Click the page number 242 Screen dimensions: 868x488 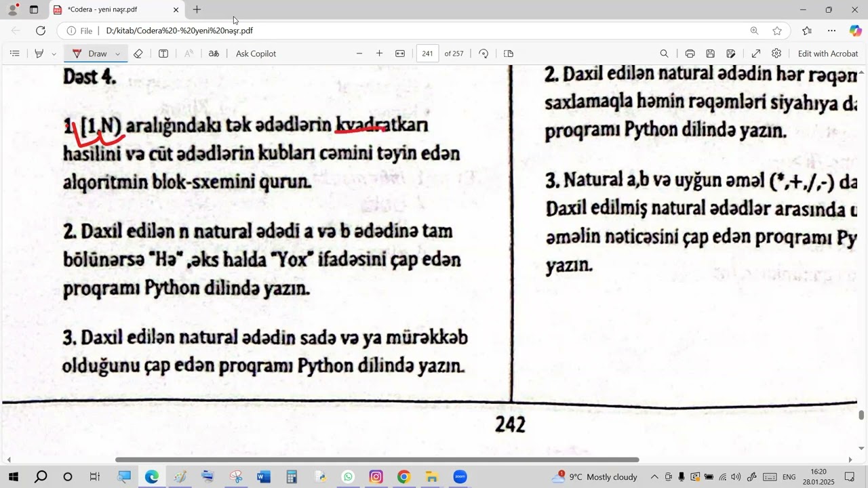pyautogui.click(x=510, y=424)
